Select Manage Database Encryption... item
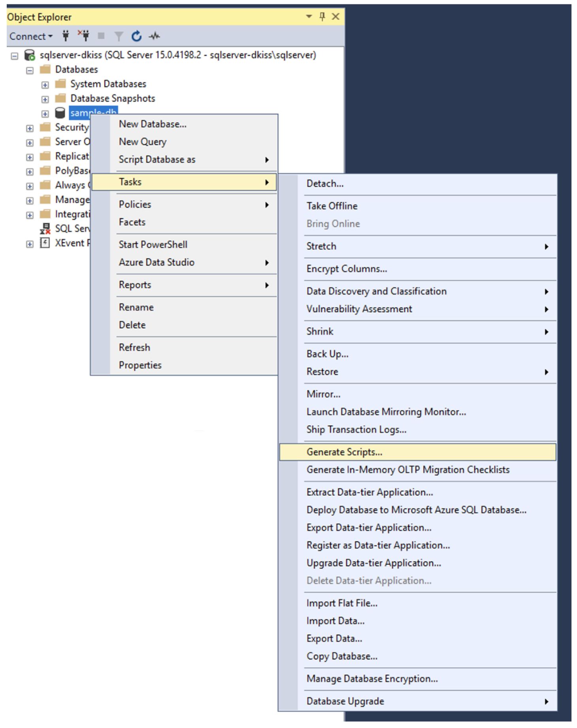The image size is (577, 728). coord(418,679)
